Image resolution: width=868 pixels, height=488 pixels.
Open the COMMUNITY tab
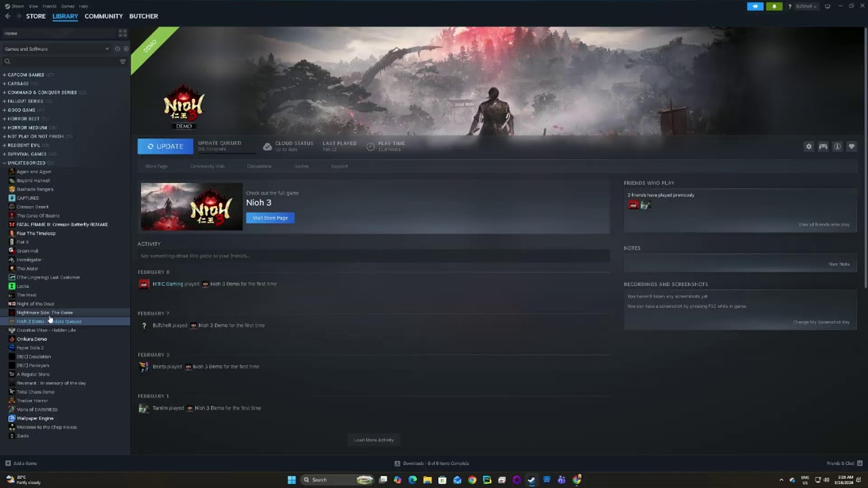tap(104, 16)
